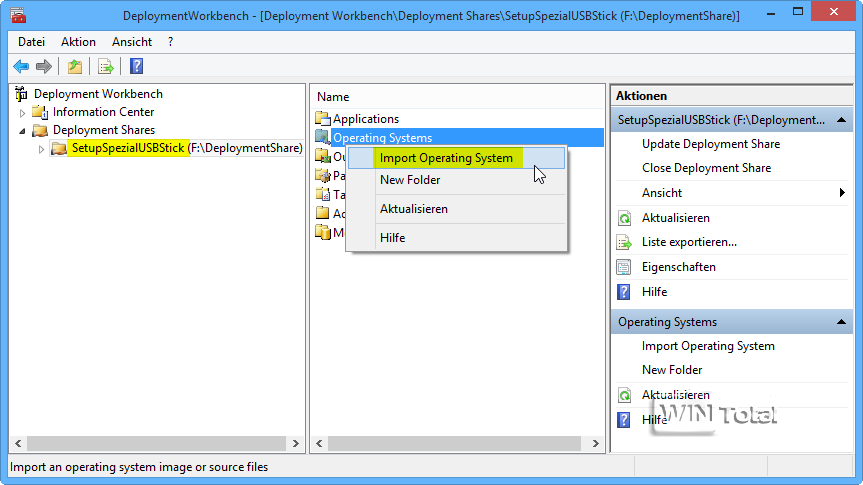Click the Applications folder icon in list
Image resolution: width=863 pixels, height=485 pixels.
coord(323,118)
